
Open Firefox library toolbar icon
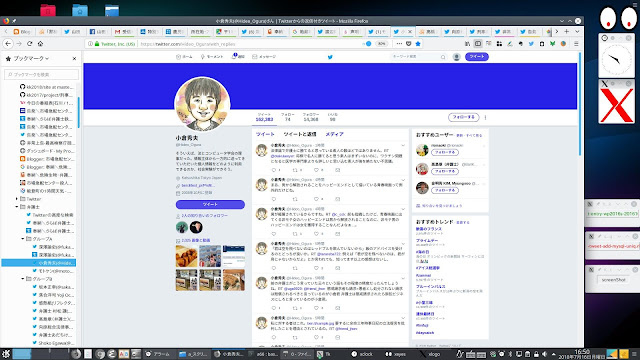[467, 44]
